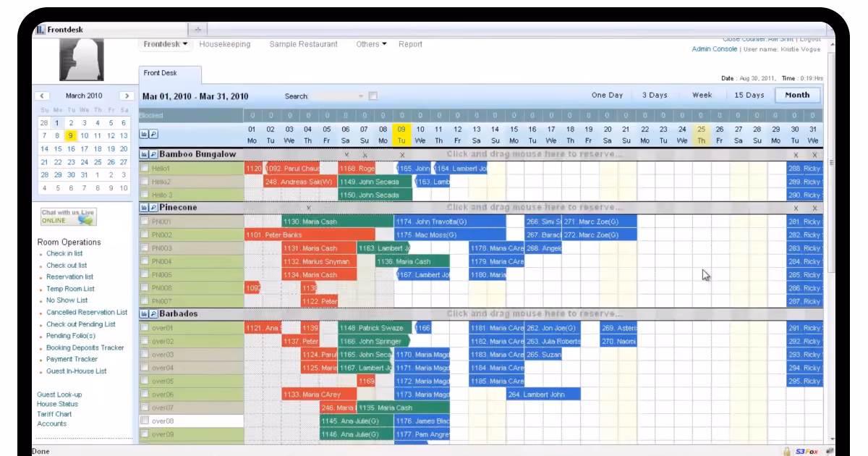Tick the checkbox for room over08

pyautogui.click(x=145, y=421)
